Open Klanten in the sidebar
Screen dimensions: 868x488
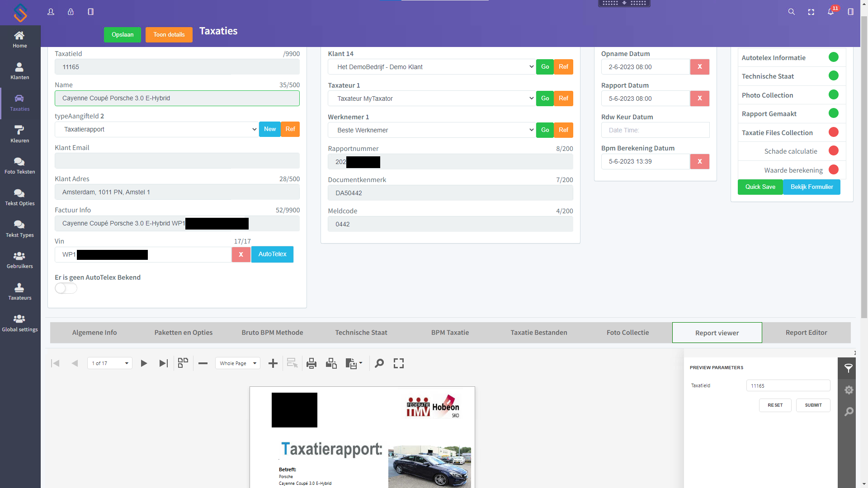coord(20,71)
